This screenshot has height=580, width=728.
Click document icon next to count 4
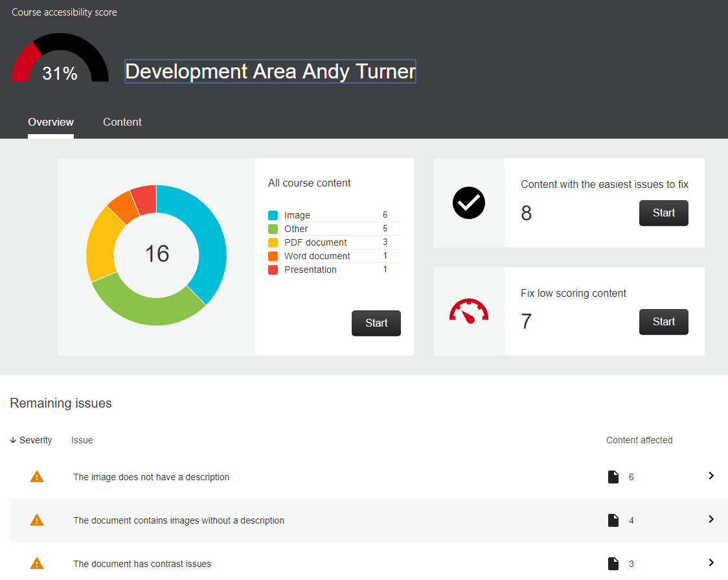(x=613, y=520)
